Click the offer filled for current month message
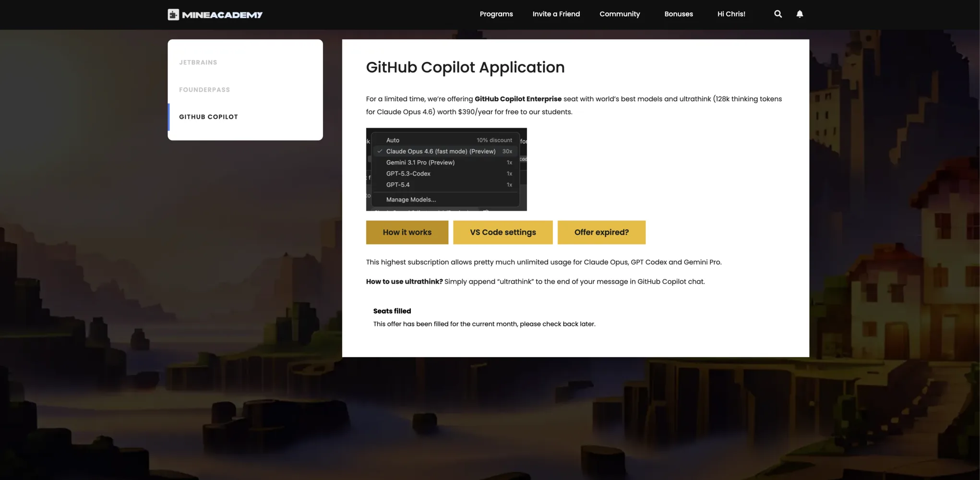 (x=484, y=324)
